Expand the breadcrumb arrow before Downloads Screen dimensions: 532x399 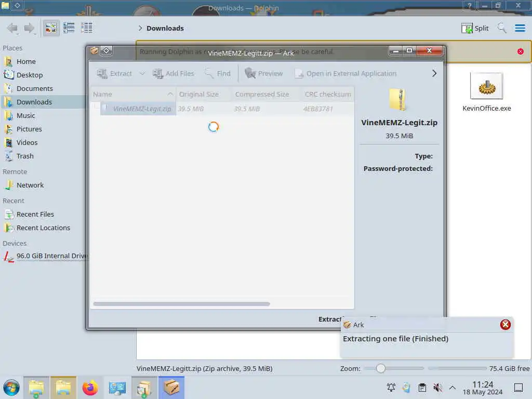coord(140,28)
